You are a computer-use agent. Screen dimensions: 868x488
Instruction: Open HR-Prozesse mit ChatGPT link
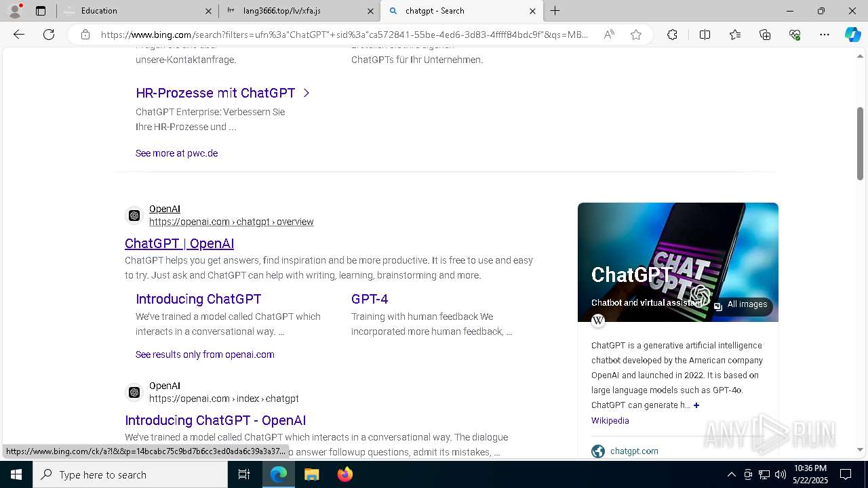(216, 93)
